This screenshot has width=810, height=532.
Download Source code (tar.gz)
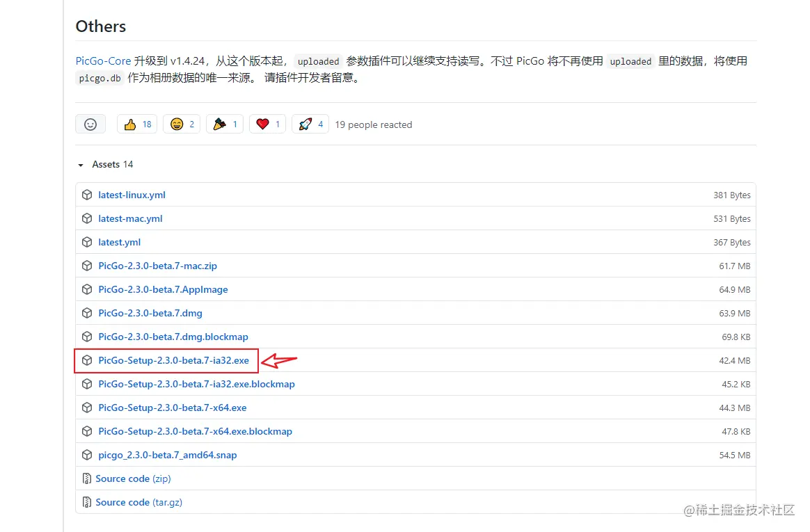coord(139,503)
